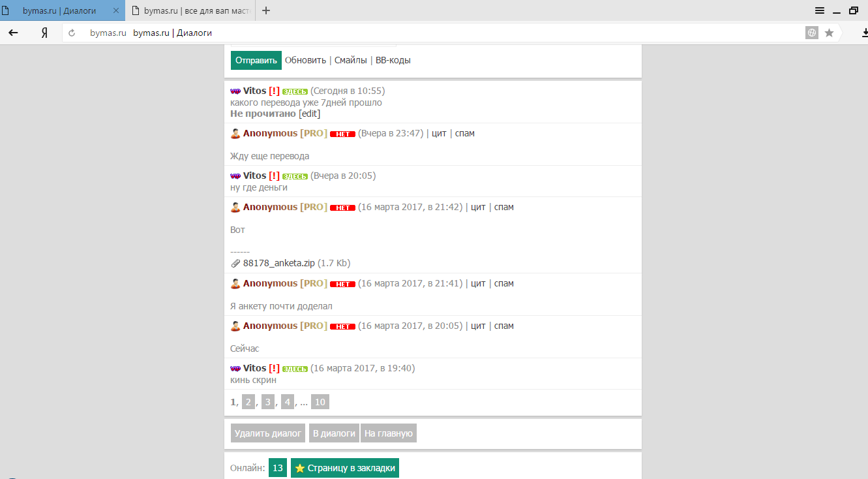
Task: Click the Удалить диалог button
Action: (x=268, y=433)
